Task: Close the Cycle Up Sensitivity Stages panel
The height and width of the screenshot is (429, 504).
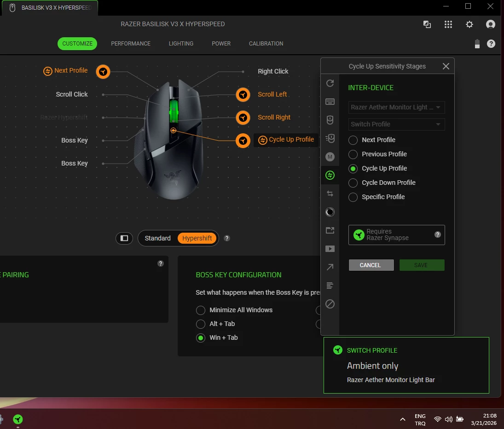Action: (x=446, y=67)
